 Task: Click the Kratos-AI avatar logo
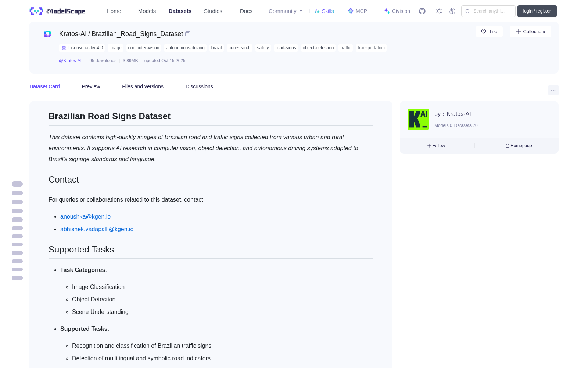[418, 119]
